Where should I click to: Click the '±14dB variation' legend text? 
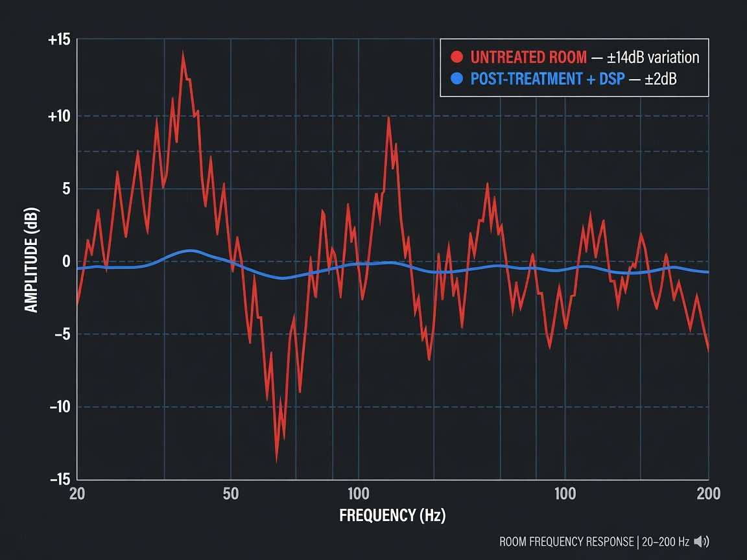(x=653, y=57)
